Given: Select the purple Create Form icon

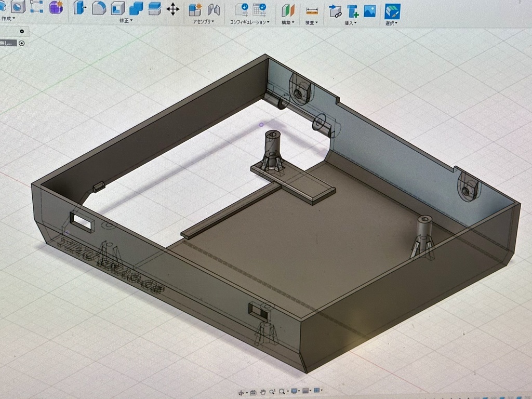Looking at the screenshot, I should [x=56, y=7].
